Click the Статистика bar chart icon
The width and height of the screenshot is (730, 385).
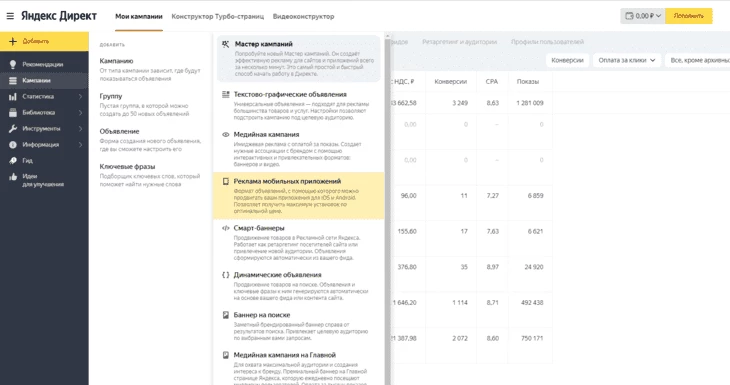pyautogui.click(x=13, y=96)
